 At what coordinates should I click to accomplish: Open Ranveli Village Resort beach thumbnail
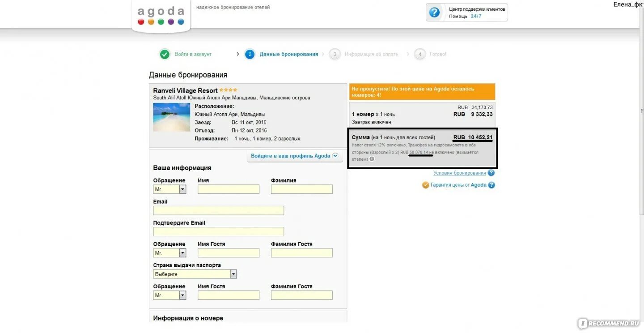pyautogui.click(x=172, y=117)
